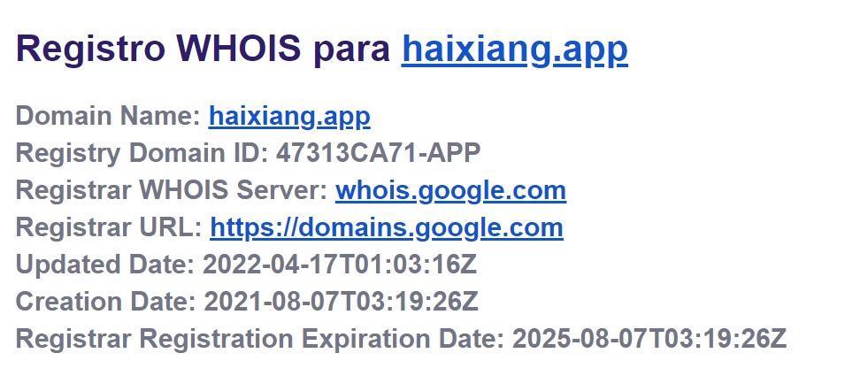Viewport: 868px width, 376px height.
Task: Click the word "para" in the heading
Action: pos(353,50)
